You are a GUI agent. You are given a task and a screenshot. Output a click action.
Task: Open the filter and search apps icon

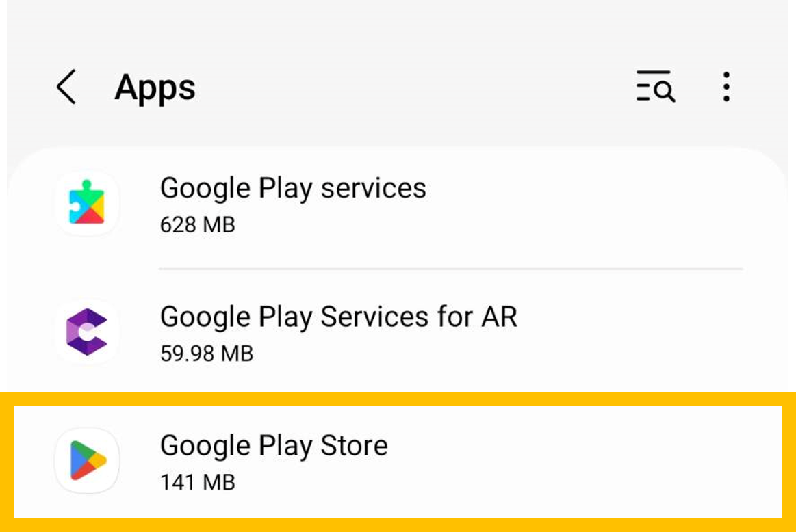[x=655, y=87]
